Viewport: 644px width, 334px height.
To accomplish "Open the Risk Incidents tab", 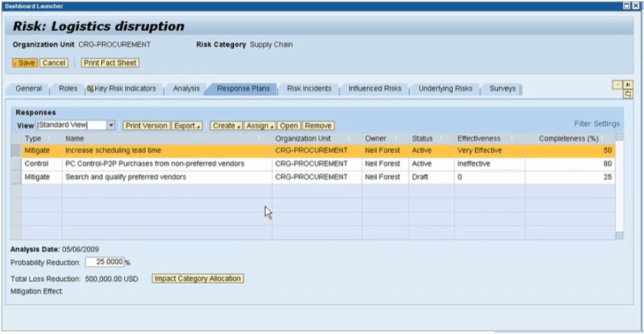I will pyautogui.click(x=309, y=89).
